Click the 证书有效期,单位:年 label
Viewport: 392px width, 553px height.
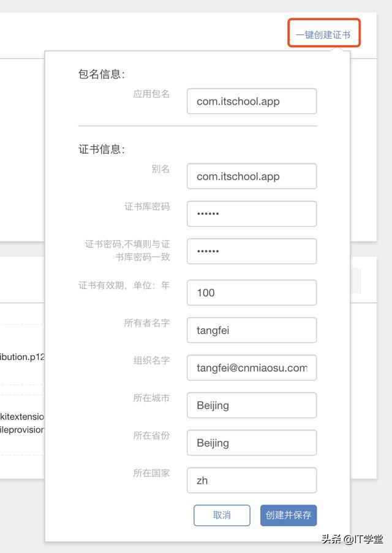124,285
